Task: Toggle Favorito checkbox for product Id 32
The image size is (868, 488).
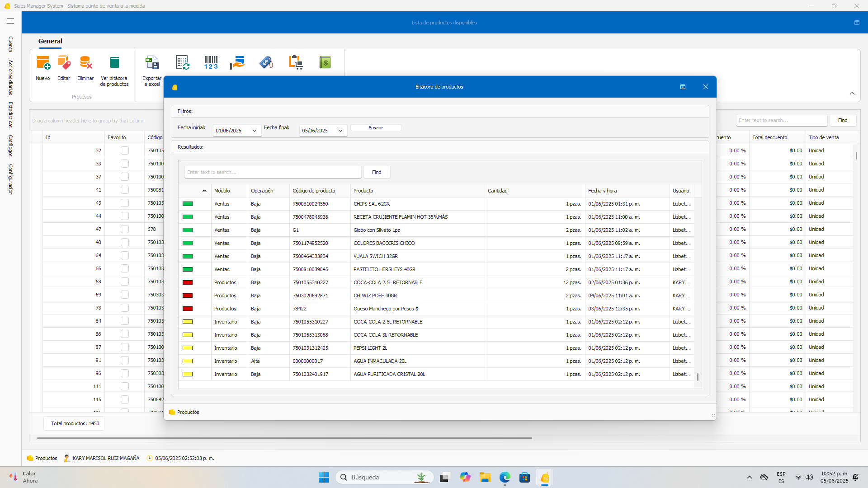Action: click(x=125, y=150)
